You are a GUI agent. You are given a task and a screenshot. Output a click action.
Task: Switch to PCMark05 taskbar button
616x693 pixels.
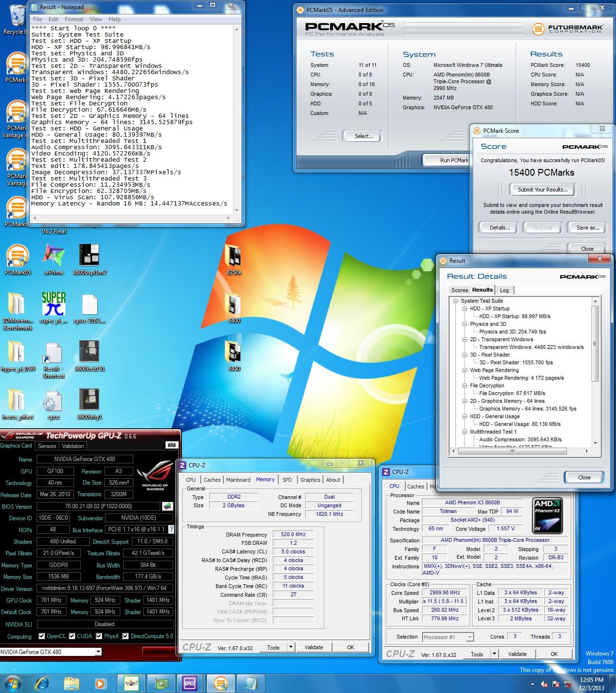click(x=220, y=683)
